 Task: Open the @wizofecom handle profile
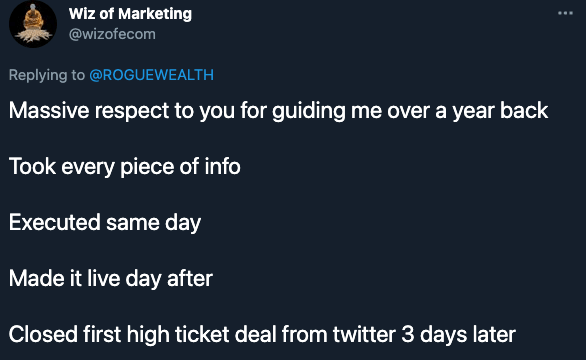pos(112,34)
